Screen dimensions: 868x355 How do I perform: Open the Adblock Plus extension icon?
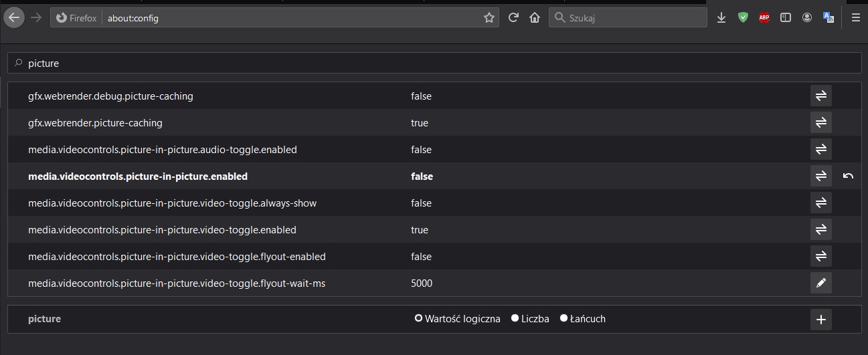(764, 18)
